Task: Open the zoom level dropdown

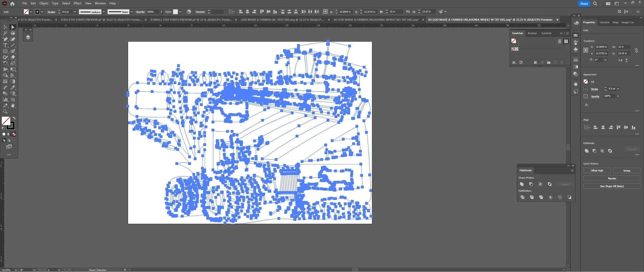Action: click(x=16, y=270)
